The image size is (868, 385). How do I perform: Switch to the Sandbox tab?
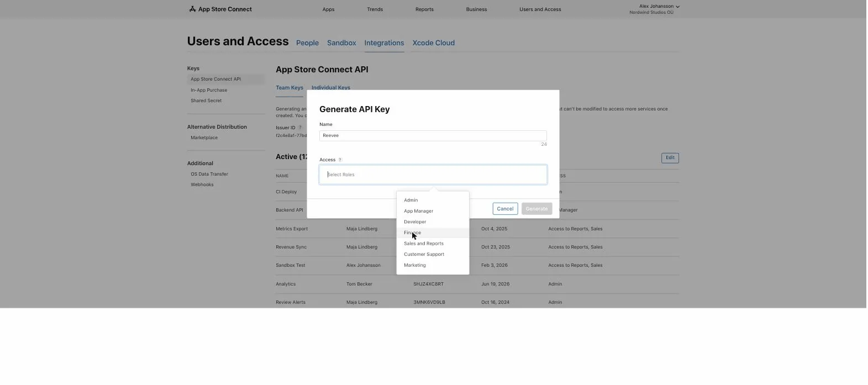341,43
